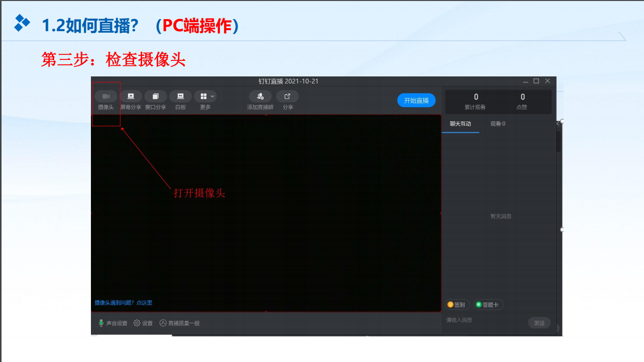This screenshot has height=362, width=644.
Task: Click the 添加直播群 add group icon
Action: coord(260,97)
